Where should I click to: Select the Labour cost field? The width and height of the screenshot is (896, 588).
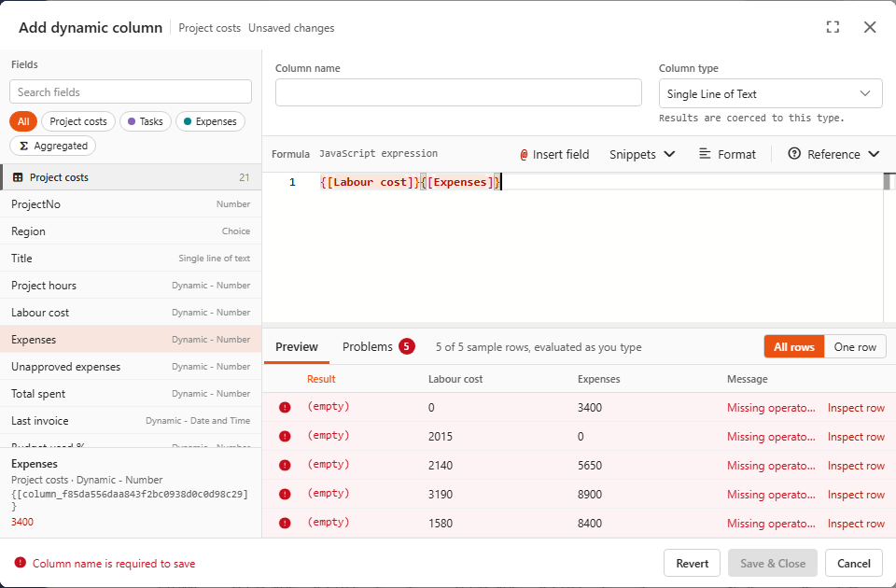(x=131, y=312)
